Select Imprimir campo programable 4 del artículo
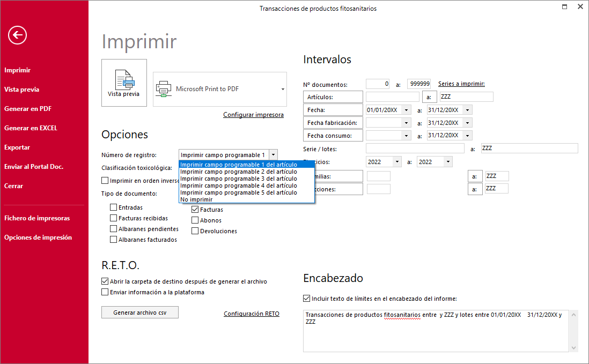589x364 pixels. 247,185
